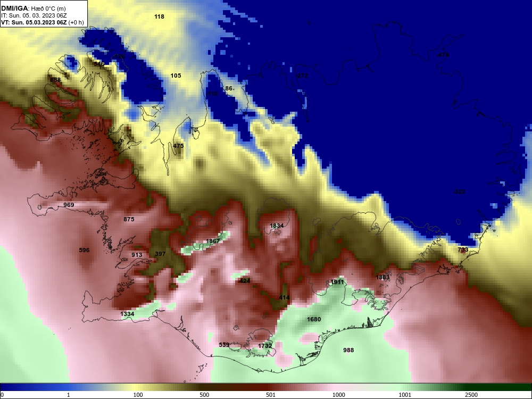
Task: Click the 'IT: Sun. 05. 03. 2023 06Z' line
Action: (34, 15)
